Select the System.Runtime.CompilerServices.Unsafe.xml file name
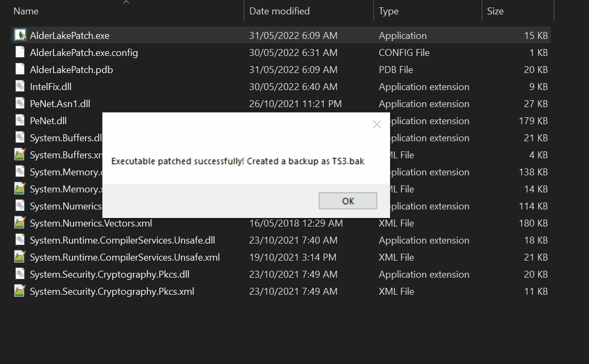The height and width of the screenshot is (364, 589). click(124, 257)
